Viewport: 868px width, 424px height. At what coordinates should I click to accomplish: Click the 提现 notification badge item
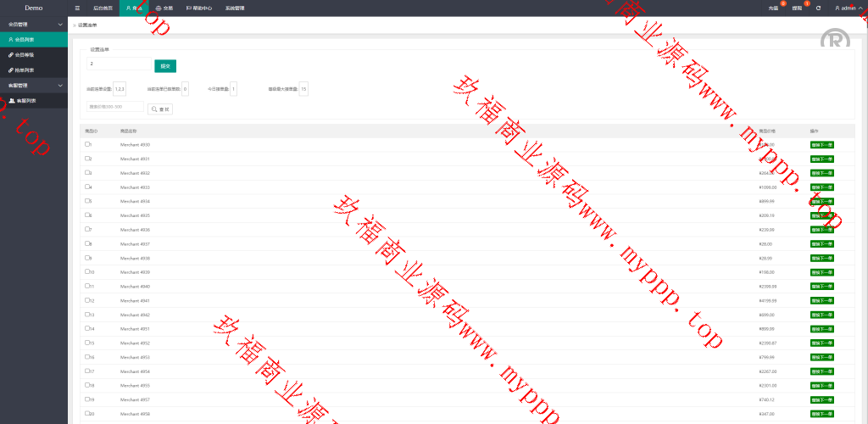coord(797,8)
